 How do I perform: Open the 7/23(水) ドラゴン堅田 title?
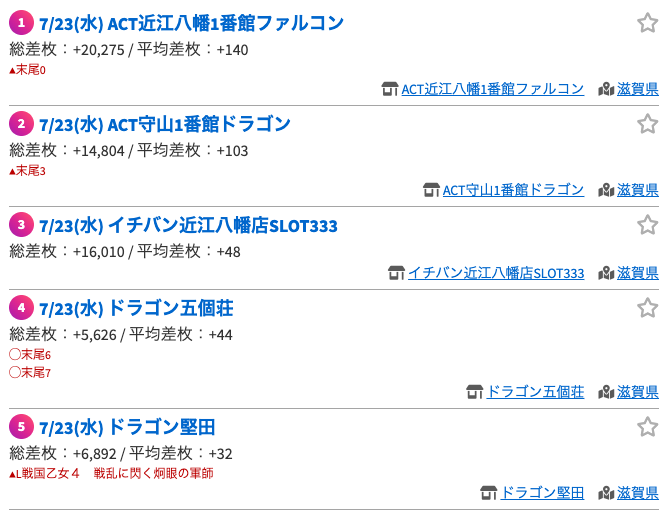pos(127,427)
